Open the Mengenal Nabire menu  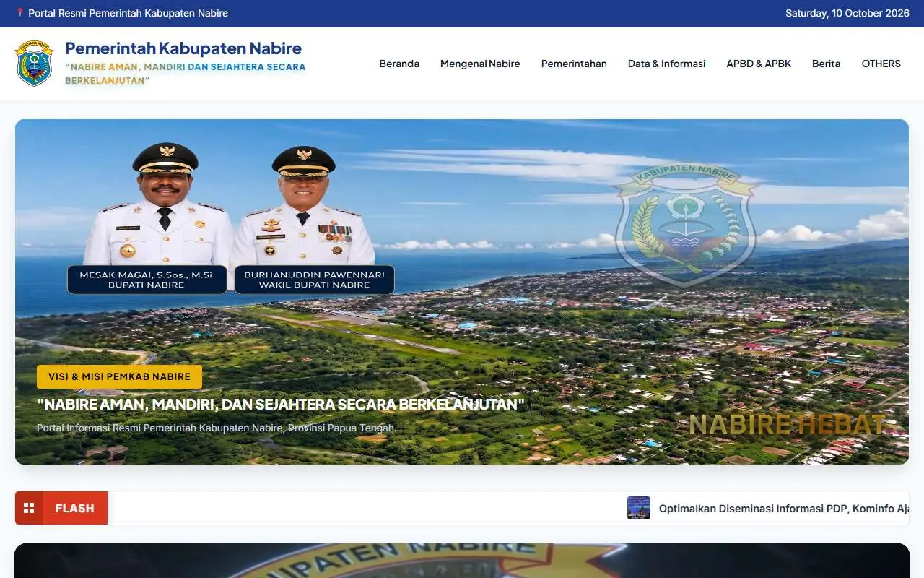pos(480,64)
